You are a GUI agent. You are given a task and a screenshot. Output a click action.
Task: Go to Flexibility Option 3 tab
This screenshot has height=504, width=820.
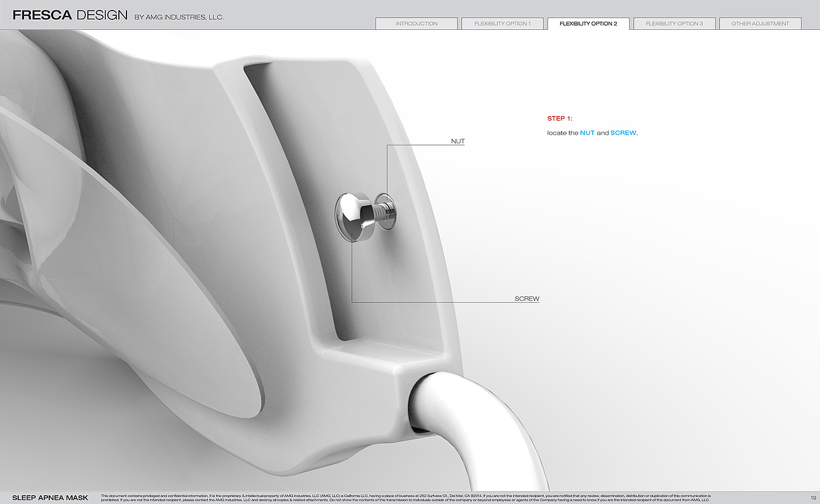tap(674, 24)
